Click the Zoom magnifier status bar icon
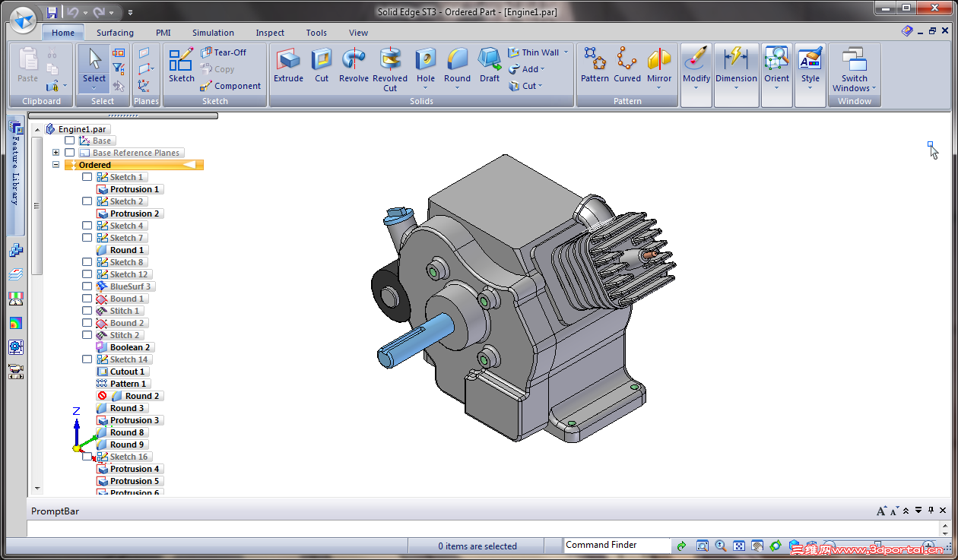 (x=720, y=546)
